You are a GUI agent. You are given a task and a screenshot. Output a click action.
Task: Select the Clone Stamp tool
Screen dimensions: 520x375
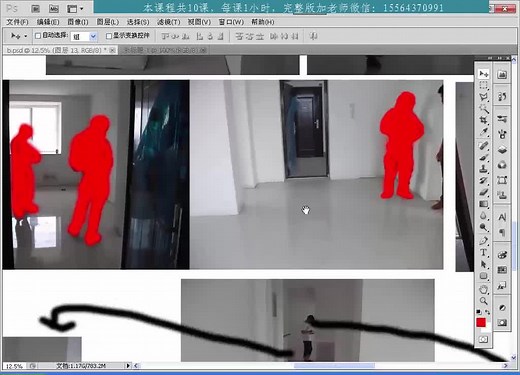[483, 169]
